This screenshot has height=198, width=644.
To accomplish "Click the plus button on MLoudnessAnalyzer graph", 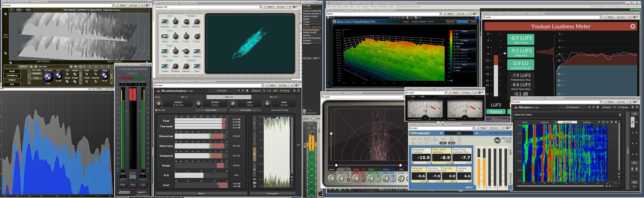I will [254, 123].
